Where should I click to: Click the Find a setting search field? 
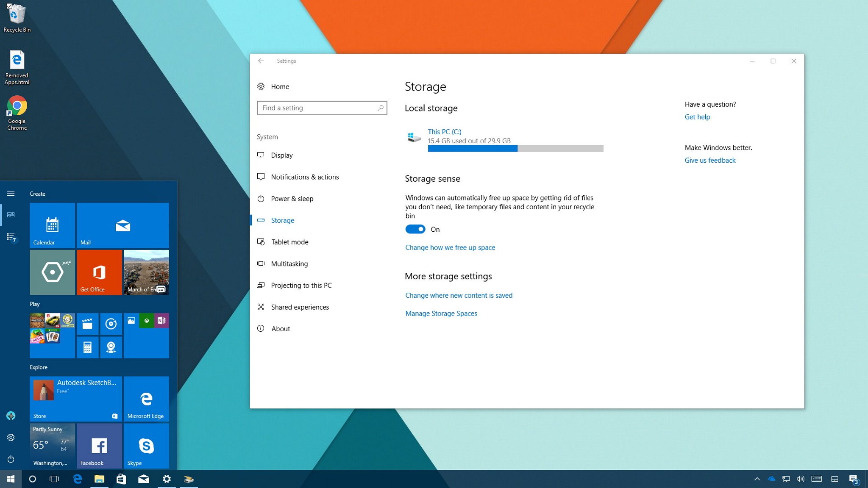pyautogui.click(x=321, y=108)
